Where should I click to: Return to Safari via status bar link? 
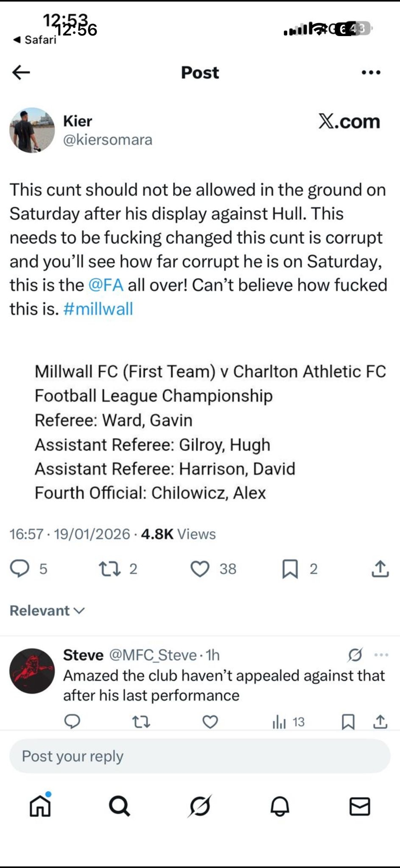coord(35,40)
